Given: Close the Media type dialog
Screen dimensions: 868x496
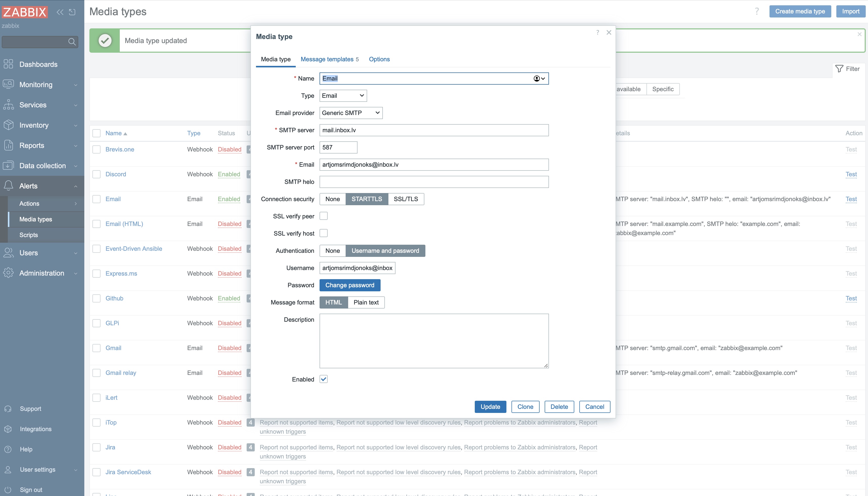Looking at the screenshot, I should [x=609, y=32].
